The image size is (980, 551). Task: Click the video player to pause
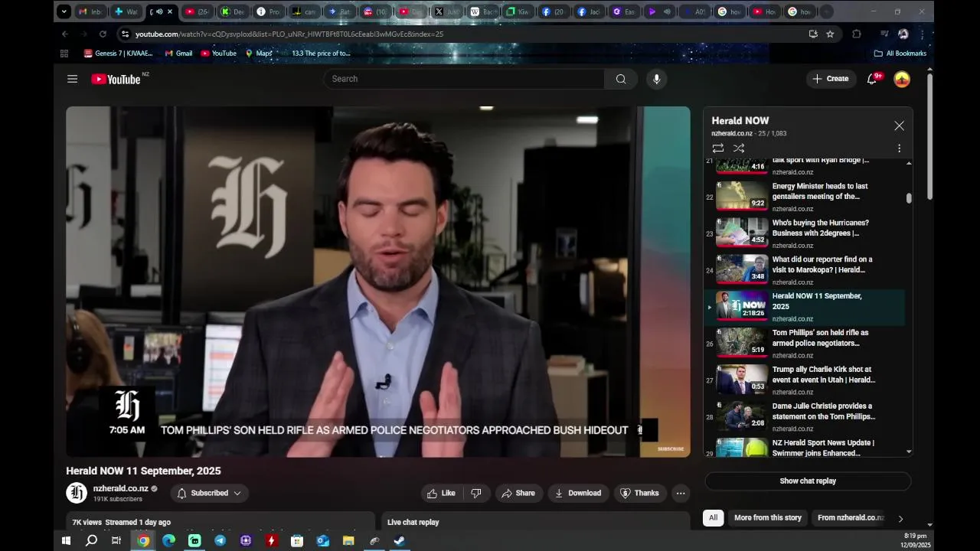tap(378, 282)
